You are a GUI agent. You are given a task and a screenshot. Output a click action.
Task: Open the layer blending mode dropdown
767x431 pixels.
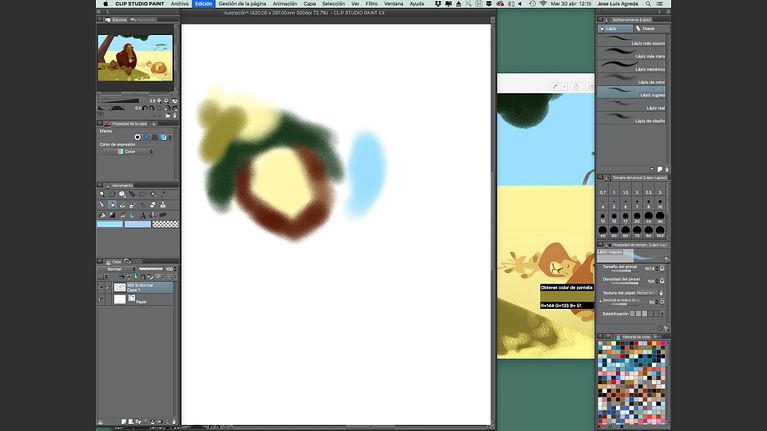coord(118,269)
